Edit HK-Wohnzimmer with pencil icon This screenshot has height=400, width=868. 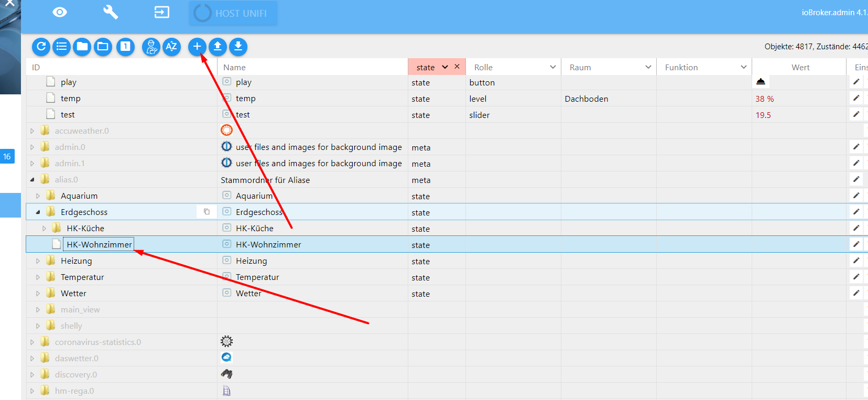856,244
